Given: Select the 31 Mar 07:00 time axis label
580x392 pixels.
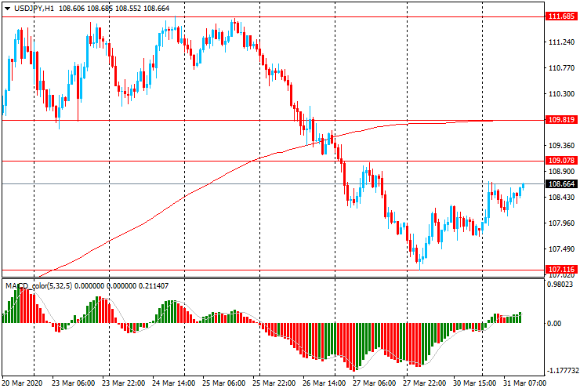Looking at the screenshot, I should [524, 383].
